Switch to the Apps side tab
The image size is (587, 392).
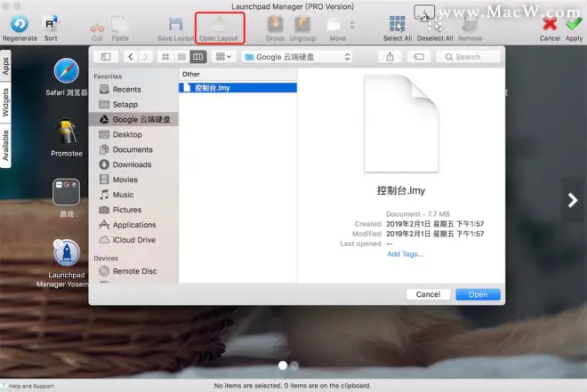click(x=5, y=66)
